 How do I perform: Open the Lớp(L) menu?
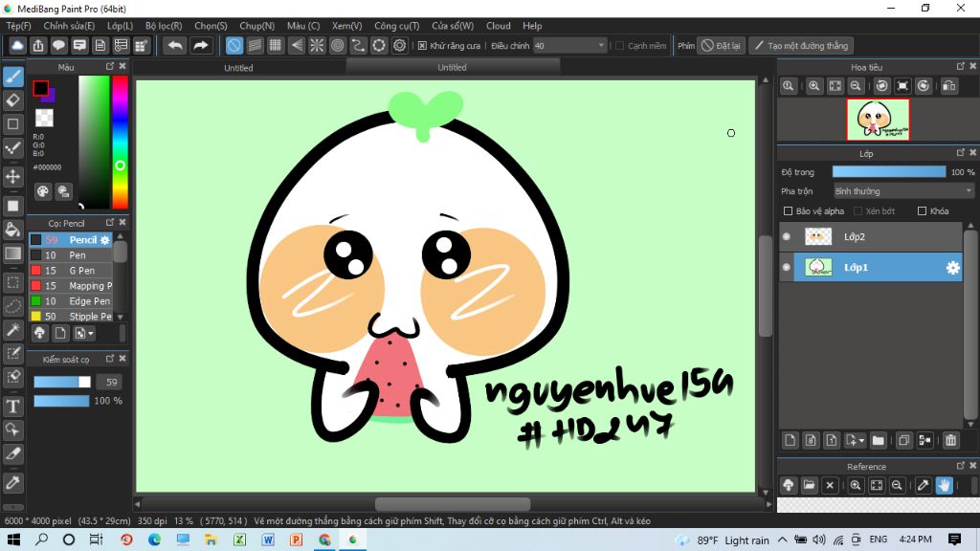[x=120, y=26]
